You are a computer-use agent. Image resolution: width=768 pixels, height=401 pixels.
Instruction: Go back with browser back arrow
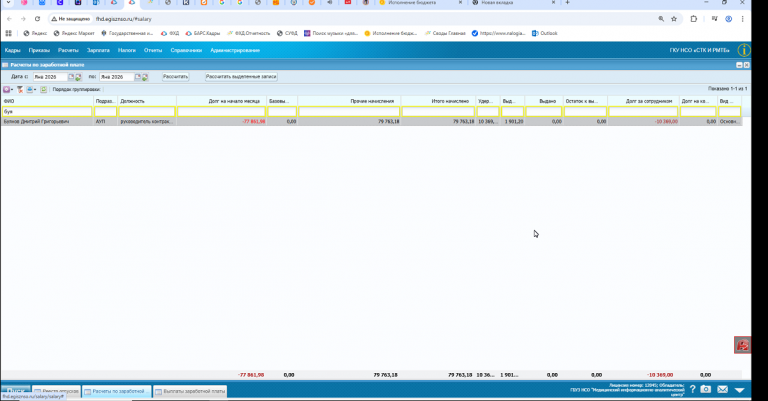[x=9, y=19]
